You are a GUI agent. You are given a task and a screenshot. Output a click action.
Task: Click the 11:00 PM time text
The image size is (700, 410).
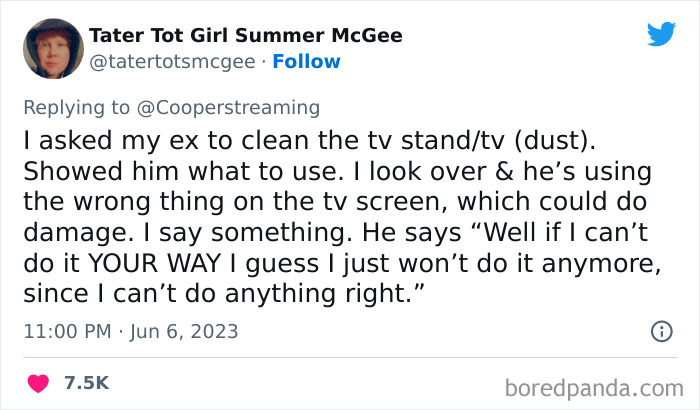point(67,331)
